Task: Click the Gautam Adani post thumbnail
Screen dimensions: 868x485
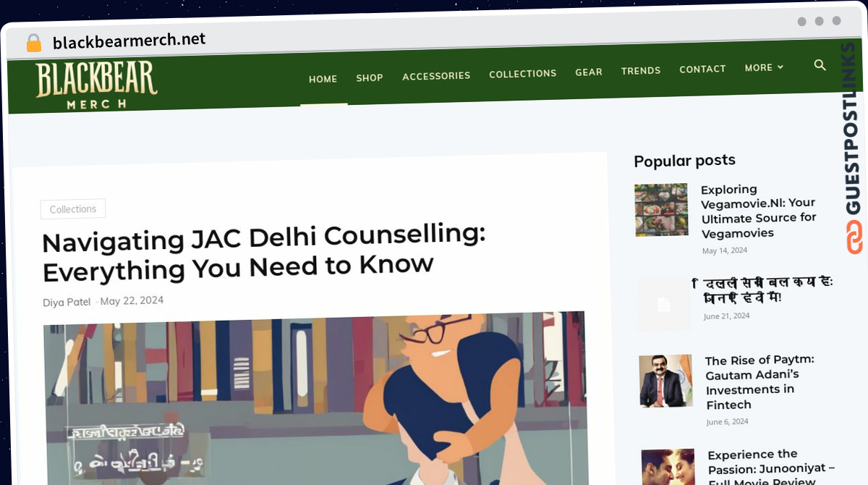Action: [x=666, y=381]
